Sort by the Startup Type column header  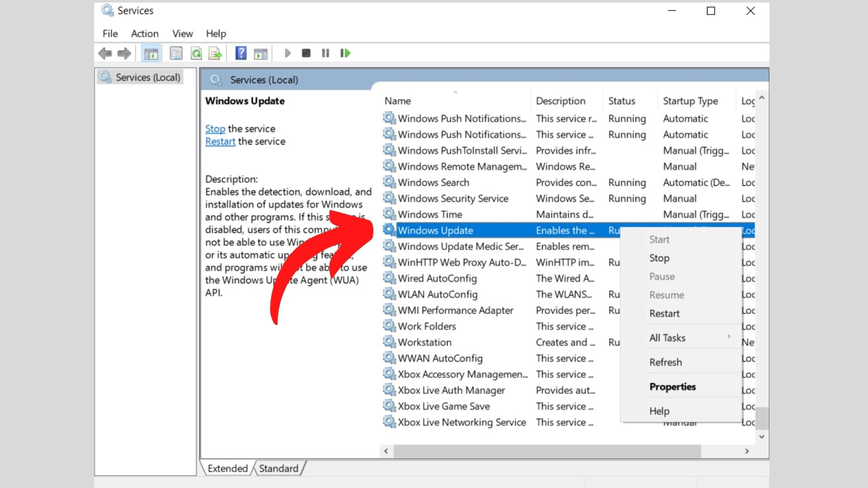click(x=697, y=101)
